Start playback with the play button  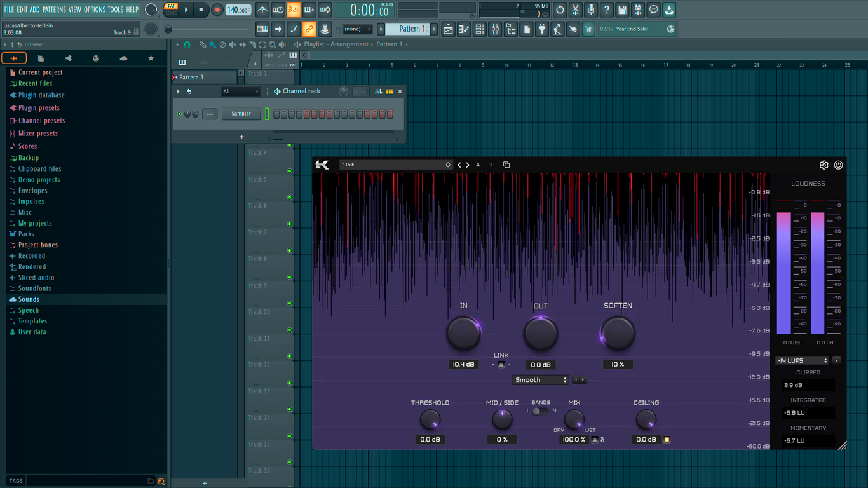point(186,10)
